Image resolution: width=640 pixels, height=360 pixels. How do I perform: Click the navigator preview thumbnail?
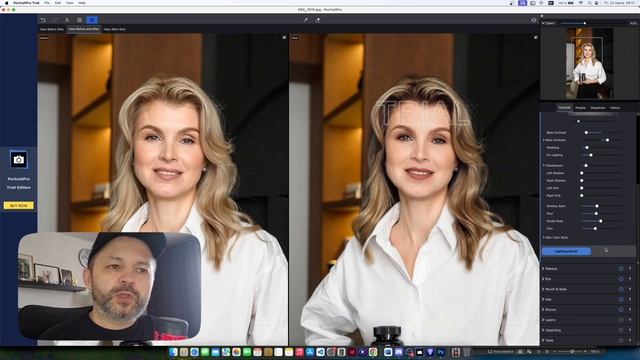589,63
